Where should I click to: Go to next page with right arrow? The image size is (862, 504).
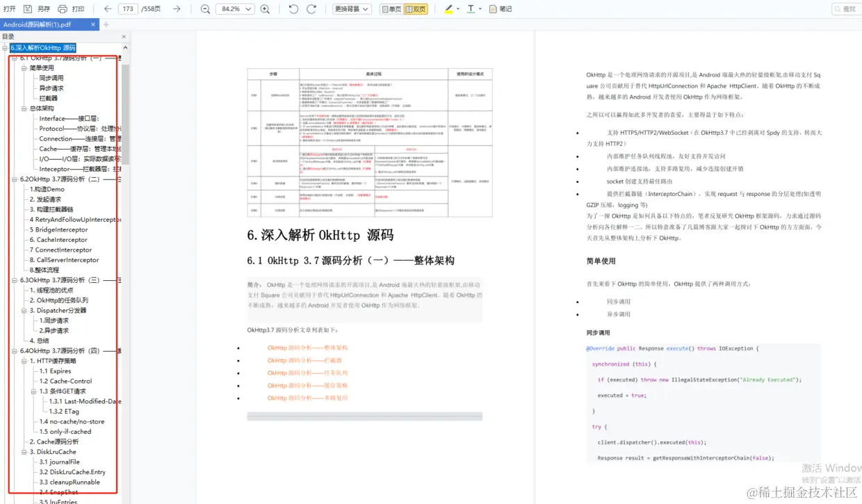[177, 9]
